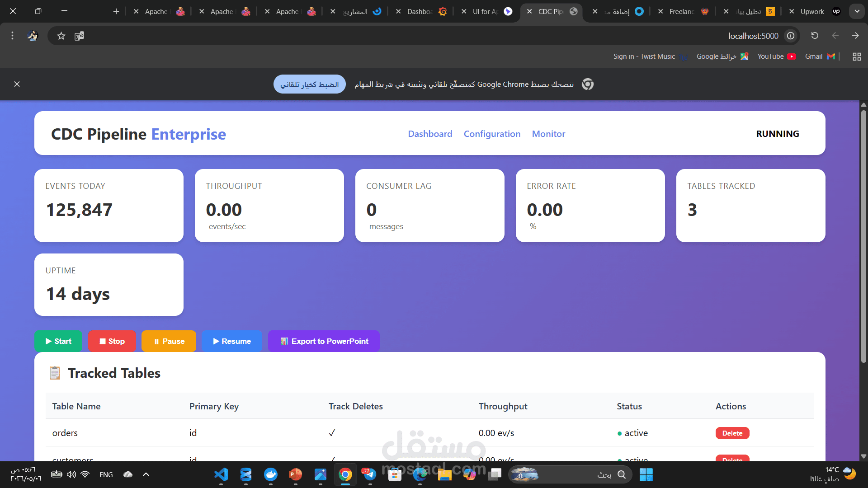Open PowerPoint from the taskbar
Image resolution: width=868 pixels, height=488 pixels.
[296, 474]
